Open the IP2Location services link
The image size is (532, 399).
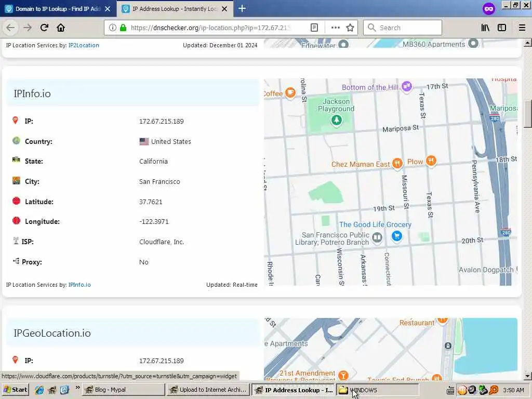84,45
